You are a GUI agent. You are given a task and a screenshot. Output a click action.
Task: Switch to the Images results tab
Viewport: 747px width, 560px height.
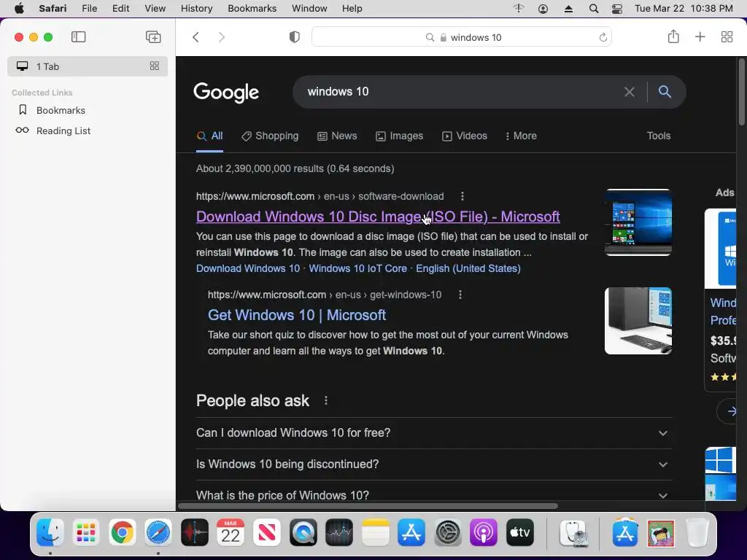click(399, 136)
